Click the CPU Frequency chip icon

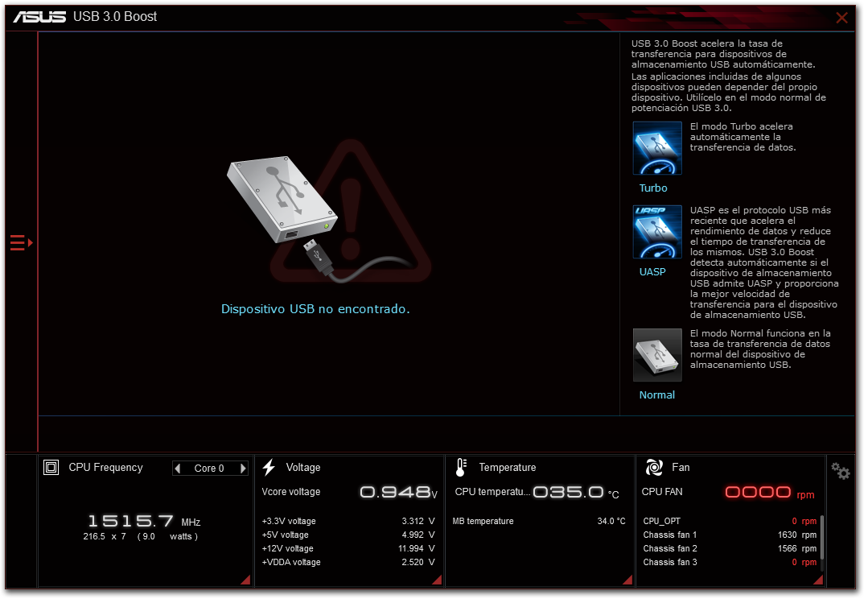click(x=51, y=467)
